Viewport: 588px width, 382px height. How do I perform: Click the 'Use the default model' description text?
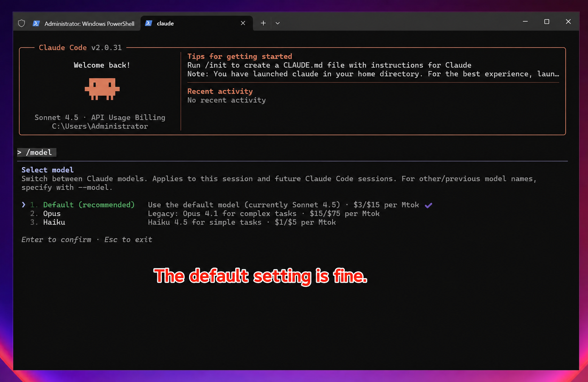283,205
